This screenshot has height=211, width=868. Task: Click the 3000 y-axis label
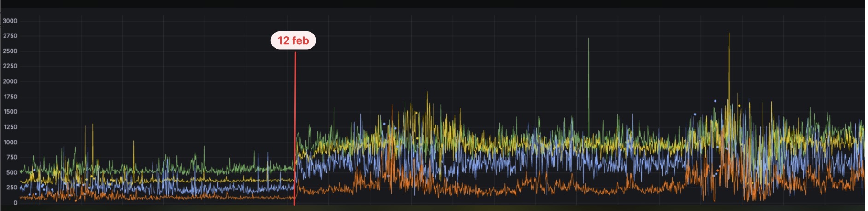[10, 21]
